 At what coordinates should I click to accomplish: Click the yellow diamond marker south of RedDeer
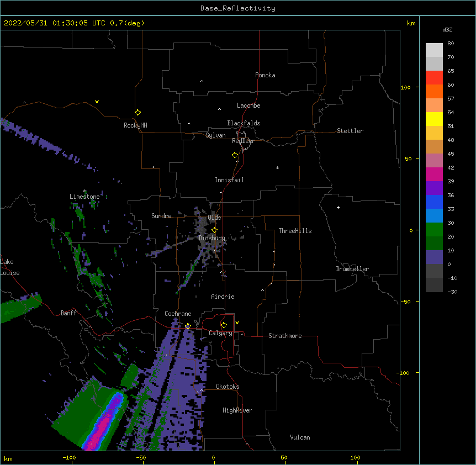point(235,155)
